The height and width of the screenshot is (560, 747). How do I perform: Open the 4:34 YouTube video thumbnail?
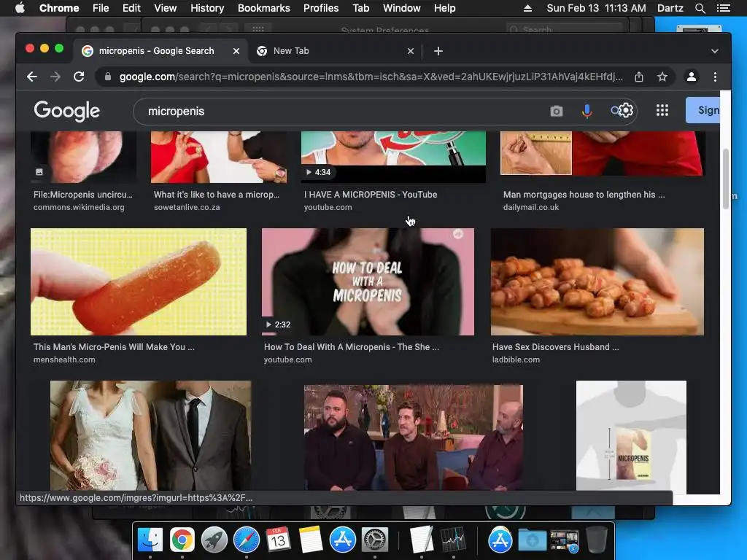point(393,157)
